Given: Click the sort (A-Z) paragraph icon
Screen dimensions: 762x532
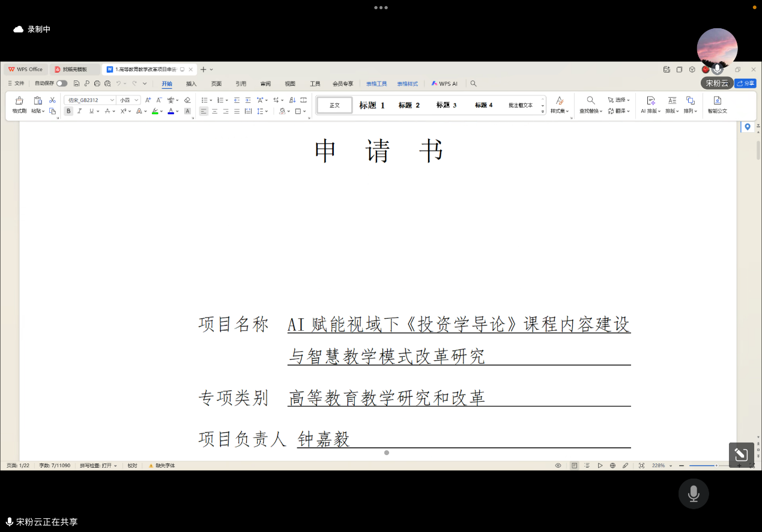Looking at the screenshot, I should pyautogui.click(x=292, y=100).
